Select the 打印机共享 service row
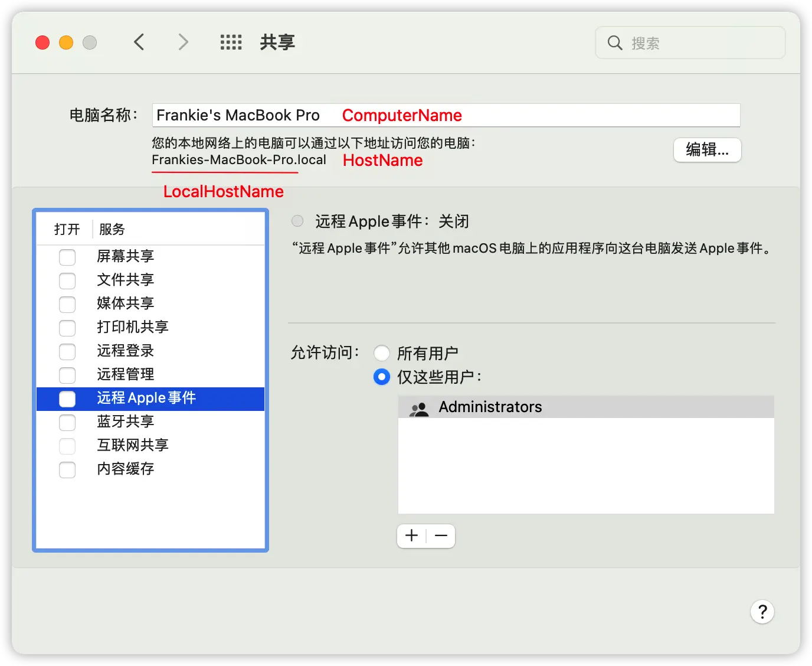 click(150, 328)
